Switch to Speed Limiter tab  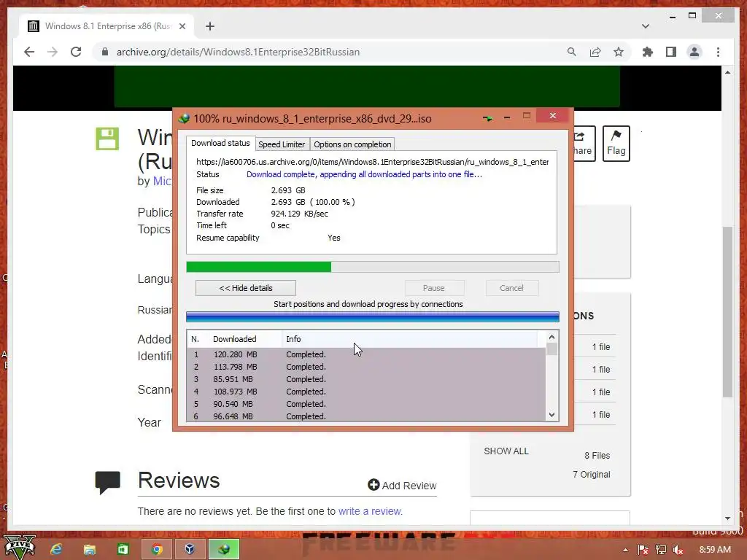(x=282, y=144)
